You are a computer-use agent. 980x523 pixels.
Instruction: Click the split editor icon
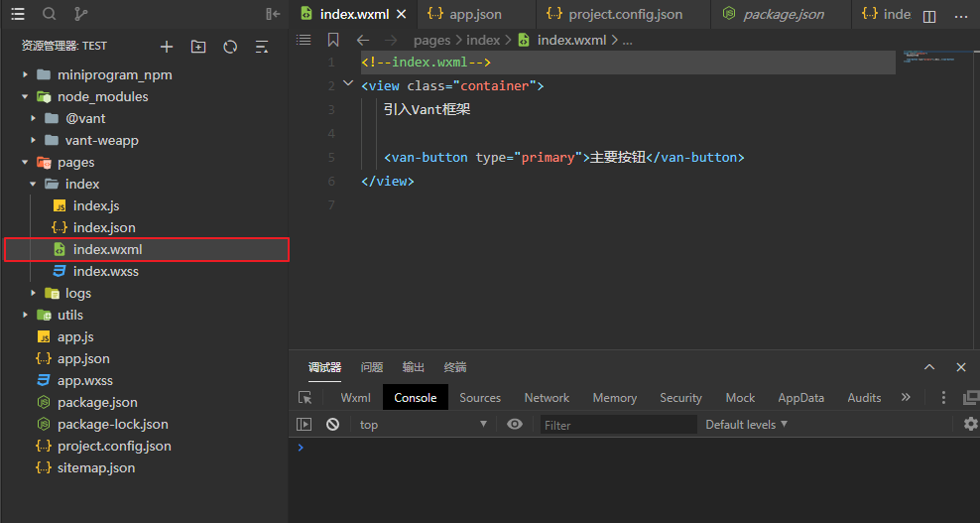[929, 16]
